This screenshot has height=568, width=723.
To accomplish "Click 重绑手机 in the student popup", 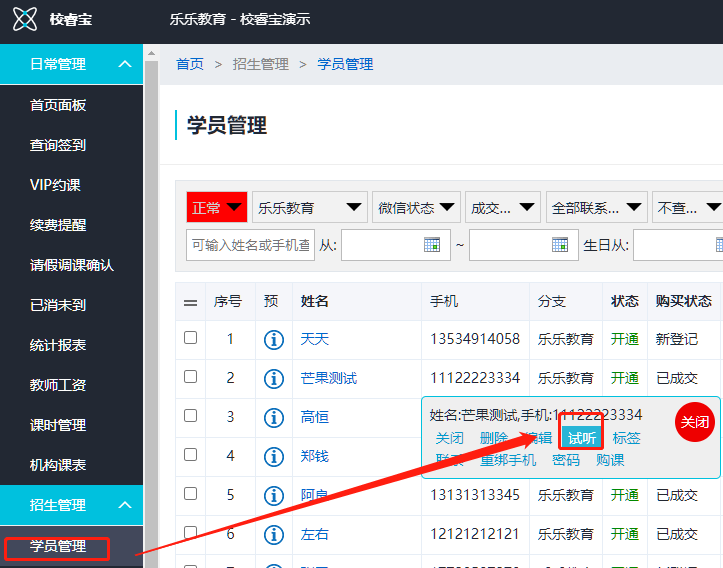I will click(x=508, y=460).
